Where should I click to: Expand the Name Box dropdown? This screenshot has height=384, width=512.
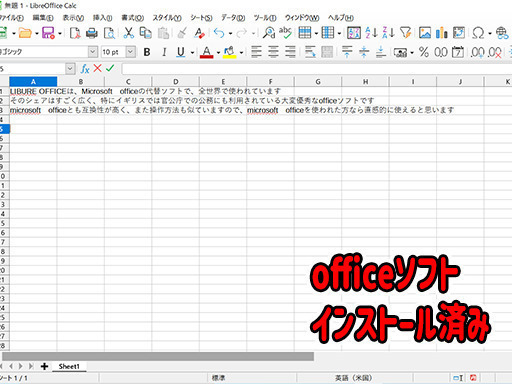(x=70, y=69)
